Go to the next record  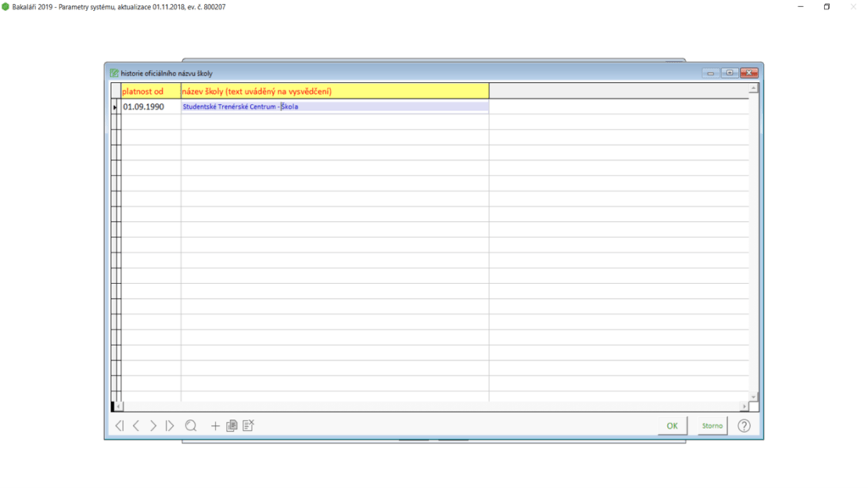[x=153, y=426]
